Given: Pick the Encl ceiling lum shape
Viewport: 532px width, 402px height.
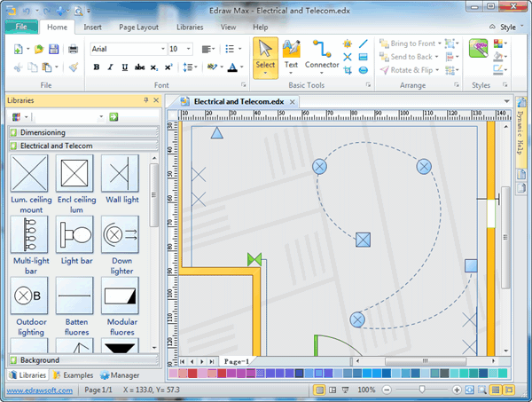Looking at the screenshot, I should click(74, 172).
